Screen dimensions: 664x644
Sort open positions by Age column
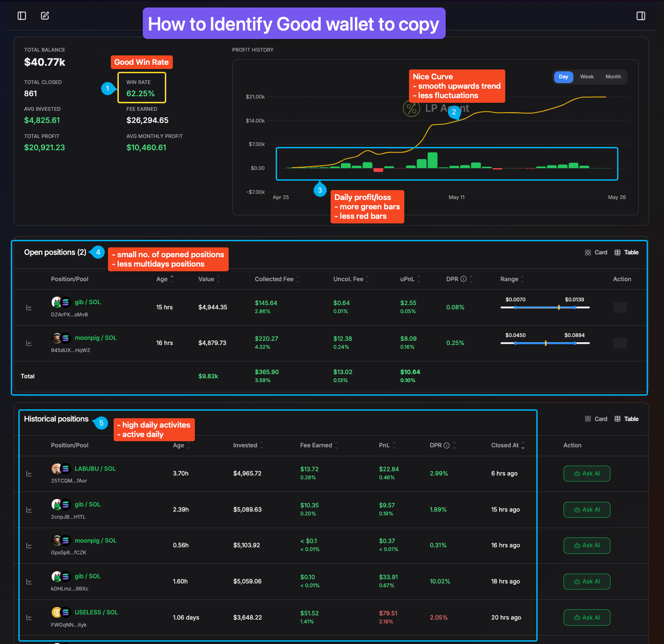(165, 279)
